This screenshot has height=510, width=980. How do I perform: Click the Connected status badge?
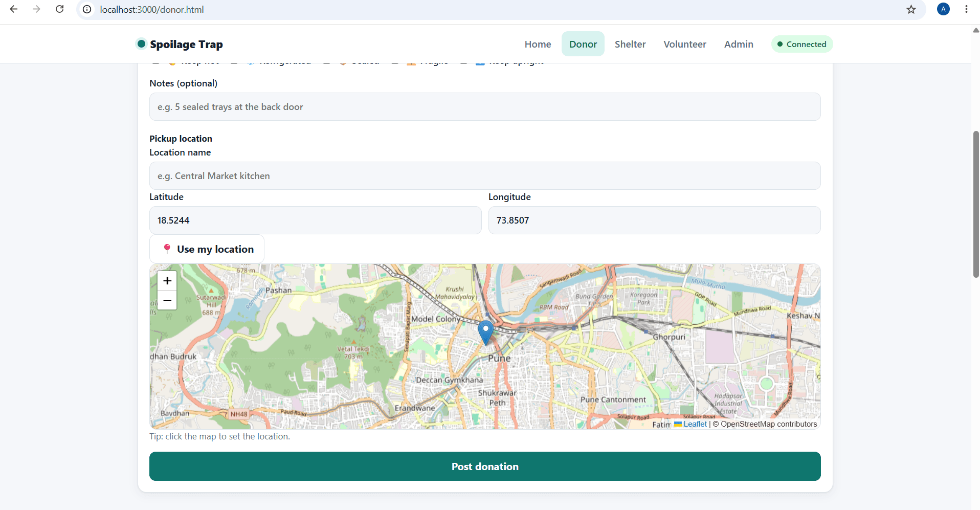(x=801, y=44)
